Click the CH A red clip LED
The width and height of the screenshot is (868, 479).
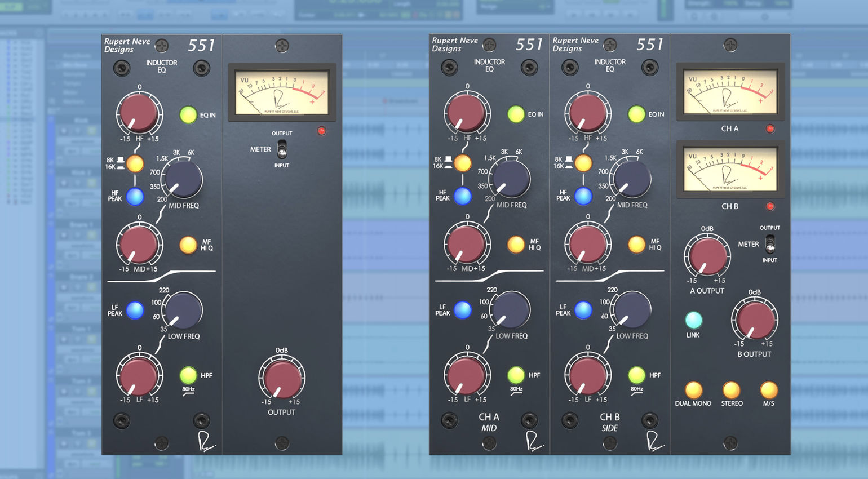[x=770, y=129]
